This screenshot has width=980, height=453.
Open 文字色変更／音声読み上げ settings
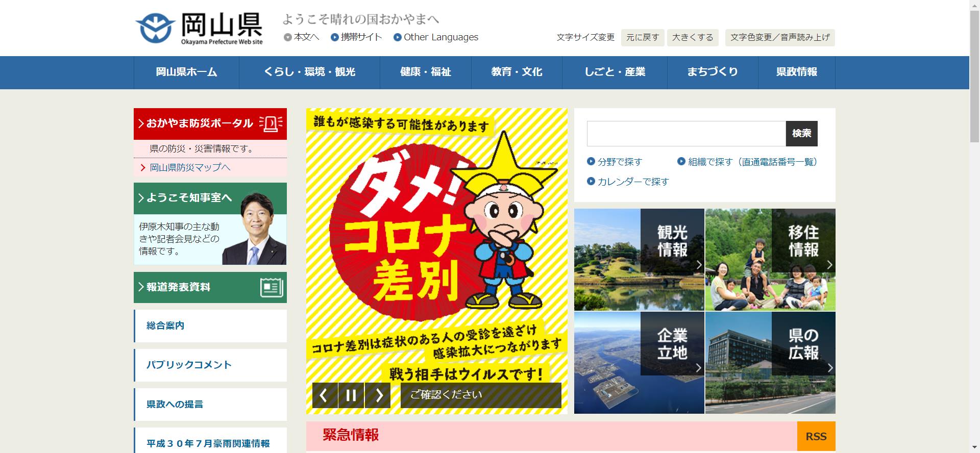click(780, 38)
